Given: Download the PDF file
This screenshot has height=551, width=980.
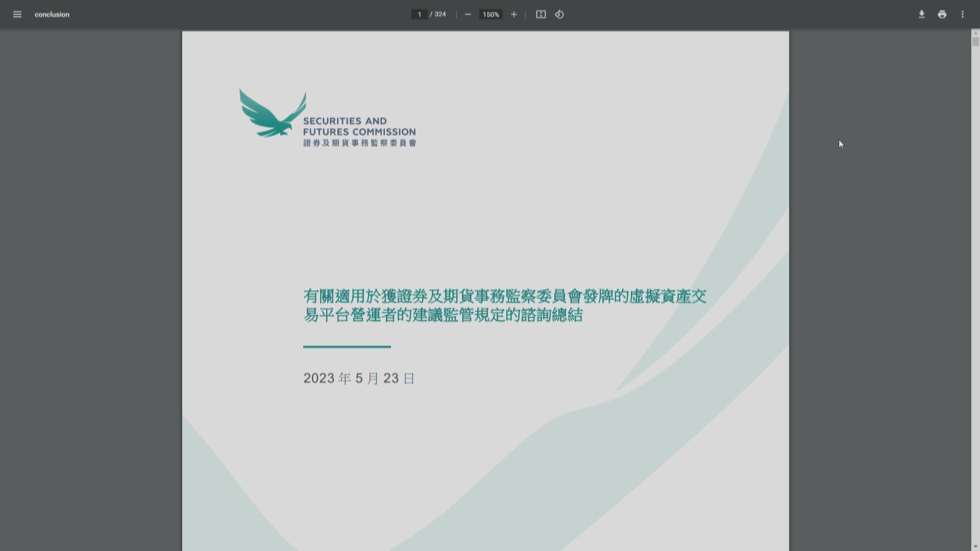Looking at the screenshot, I should [x=922, y=14].
